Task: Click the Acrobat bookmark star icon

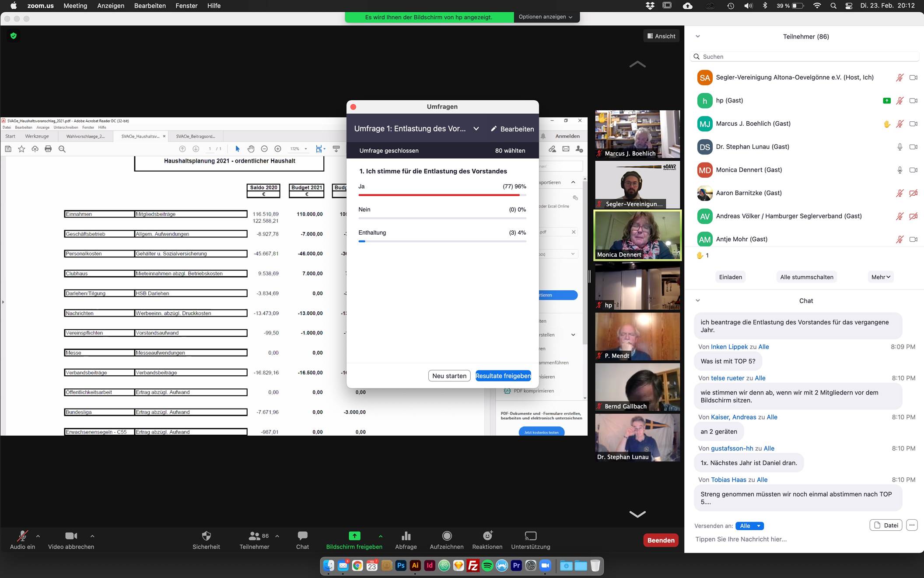Action: tap(21, 149)
